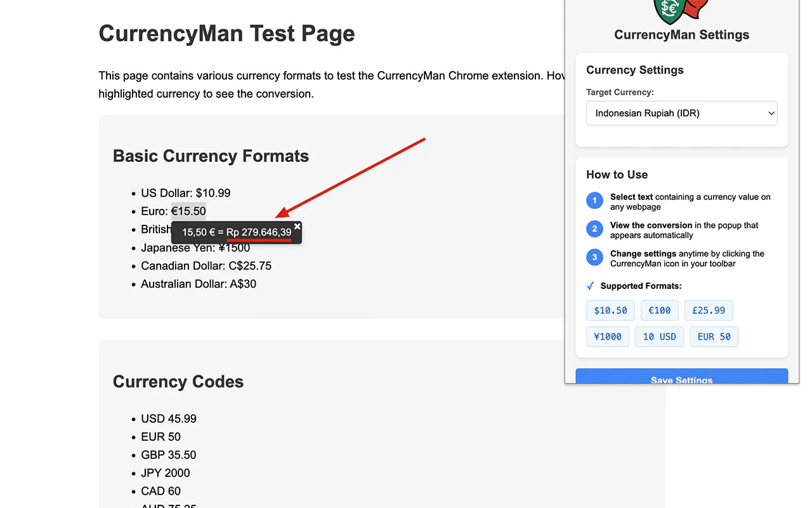
Task: Click the step 2 circle icon
Action: click(x=594, y=229)
